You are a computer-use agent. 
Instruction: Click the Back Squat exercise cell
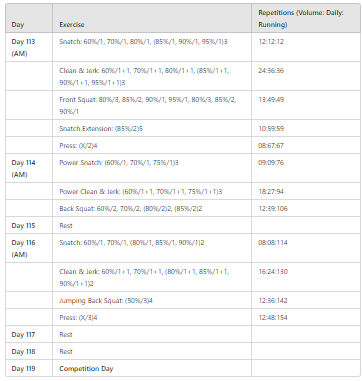coord(152,208)
